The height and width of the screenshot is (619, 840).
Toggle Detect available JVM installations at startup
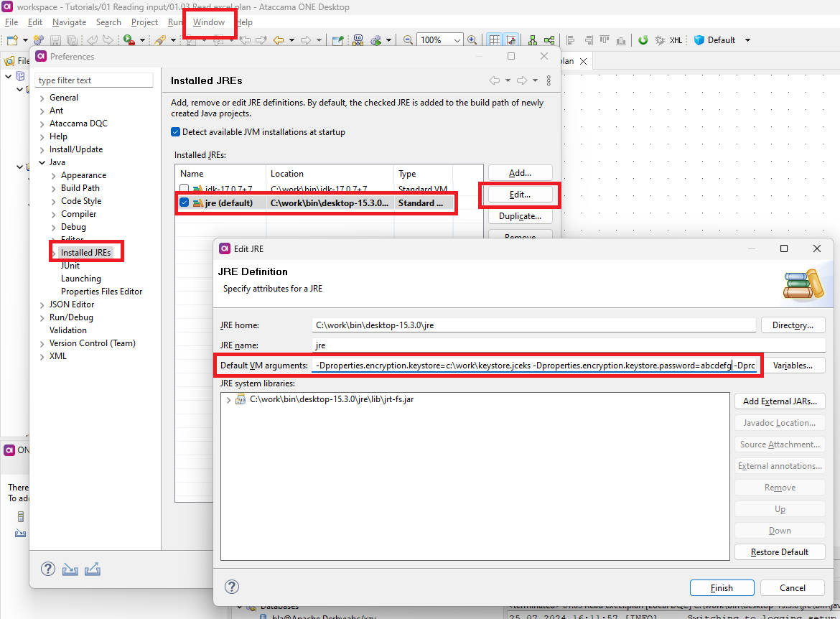tap(176, 132)
